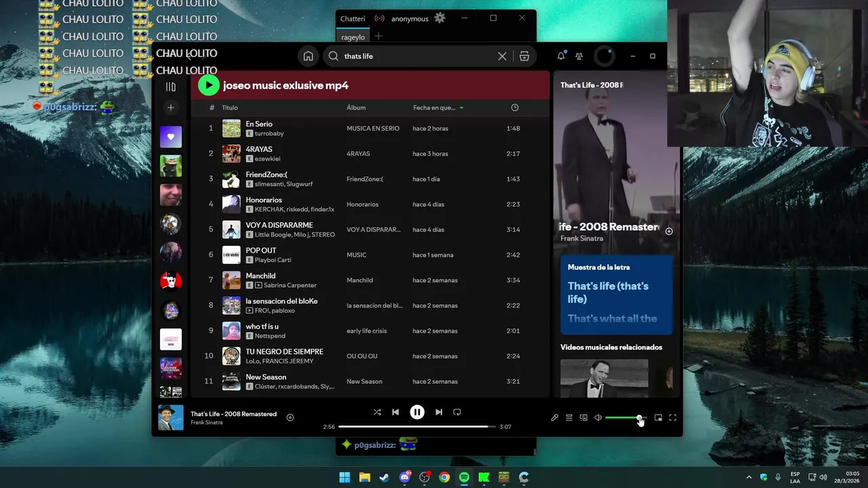
Task: Play the related Frank Sinatra music video
Action: click(x=604, y=378)
